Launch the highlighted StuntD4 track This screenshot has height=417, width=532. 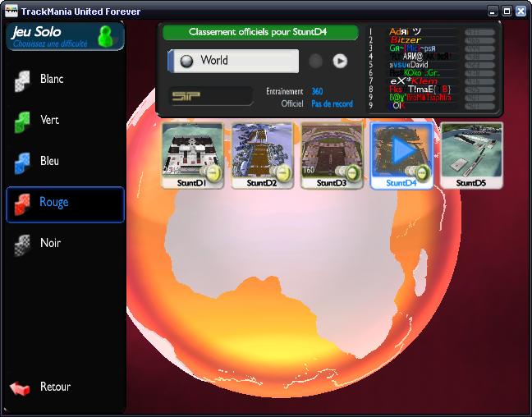tap(401, 151)
